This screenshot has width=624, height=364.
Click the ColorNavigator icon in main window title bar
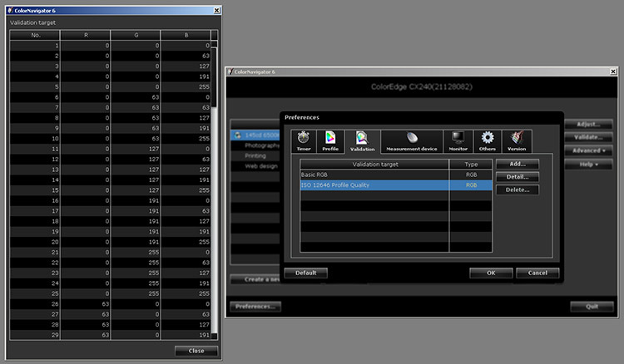point(230,71)
